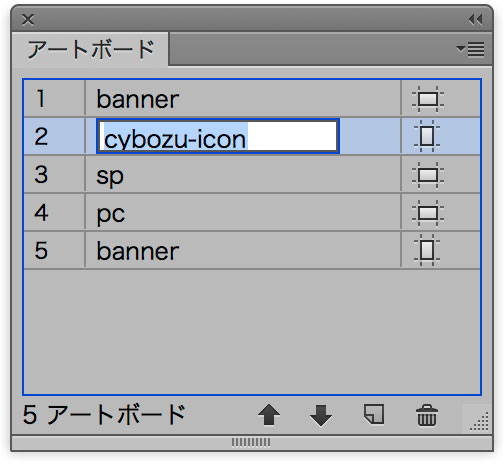Select artboard 4 named pc

click(252, 212)
